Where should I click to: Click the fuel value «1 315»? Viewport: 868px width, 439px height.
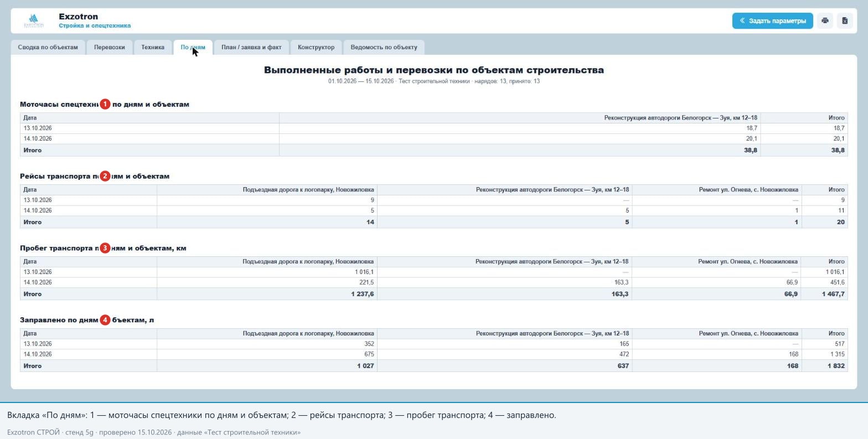pyautogui.click(x=838, y=354)
